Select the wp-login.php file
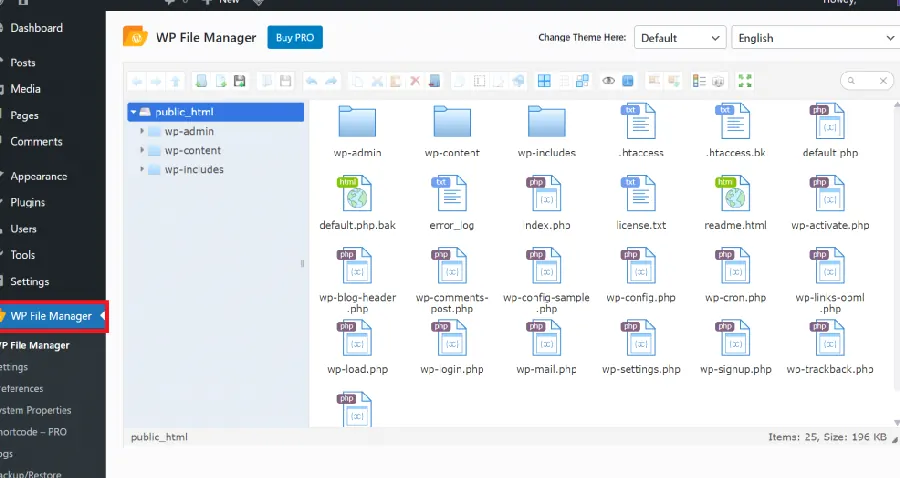This screenshot has height=478, width=900. 452,347
